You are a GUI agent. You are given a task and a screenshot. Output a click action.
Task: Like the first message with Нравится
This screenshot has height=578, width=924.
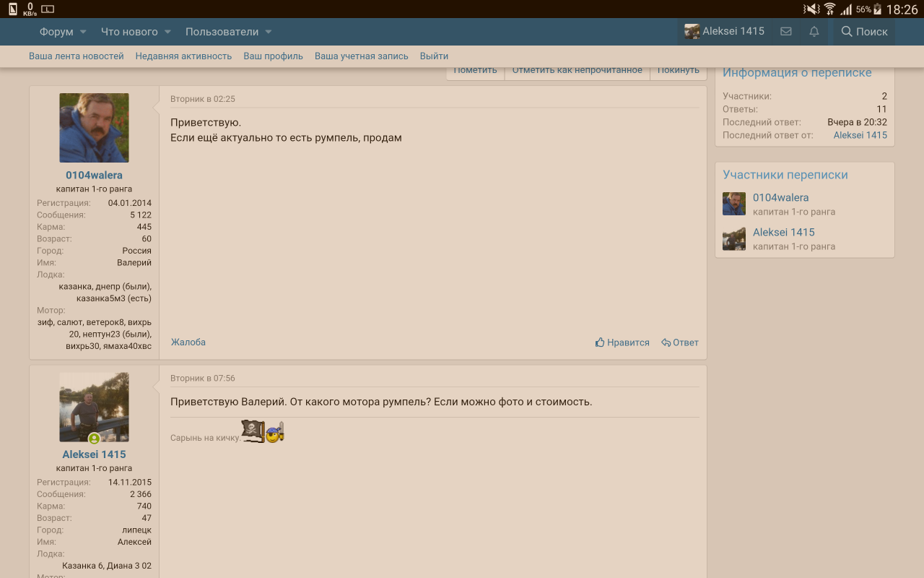(x=622, y=342)
